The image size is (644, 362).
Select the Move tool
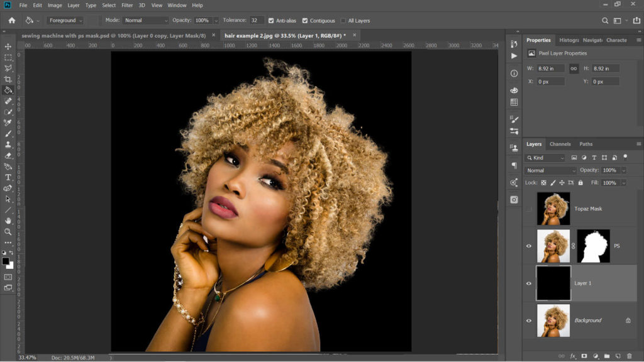coord(8,47)
